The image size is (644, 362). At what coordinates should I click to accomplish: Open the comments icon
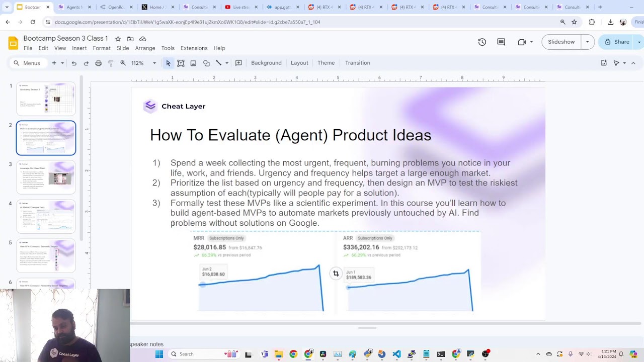pos(501,42)
